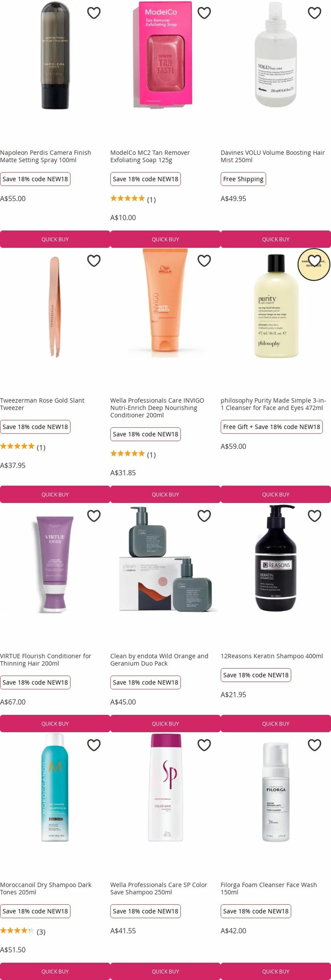The image size is (331, 980).
Task: Wishlist the Moroccanoil Dry Shampoo
Action: (93, 745)
